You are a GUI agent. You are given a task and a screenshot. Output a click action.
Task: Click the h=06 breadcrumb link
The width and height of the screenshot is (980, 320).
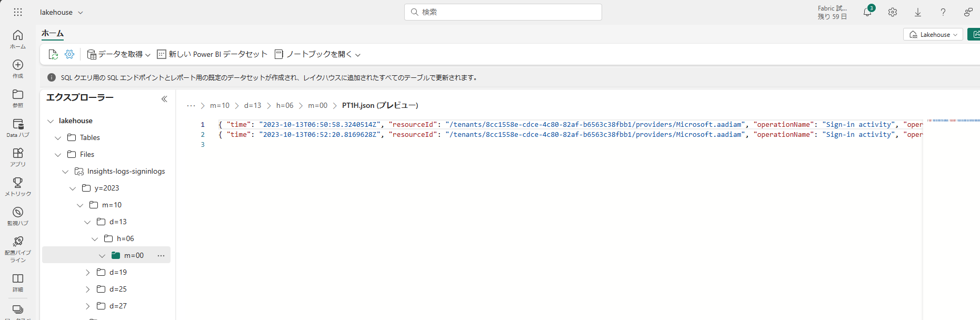click(285, 106)
